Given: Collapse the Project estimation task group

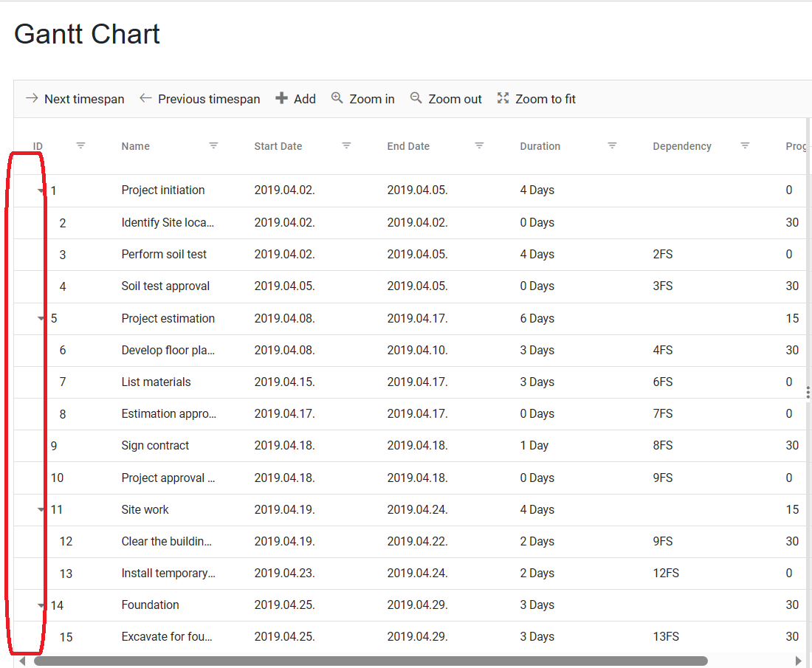Looking at the screenshot, I should pos(41,319).
